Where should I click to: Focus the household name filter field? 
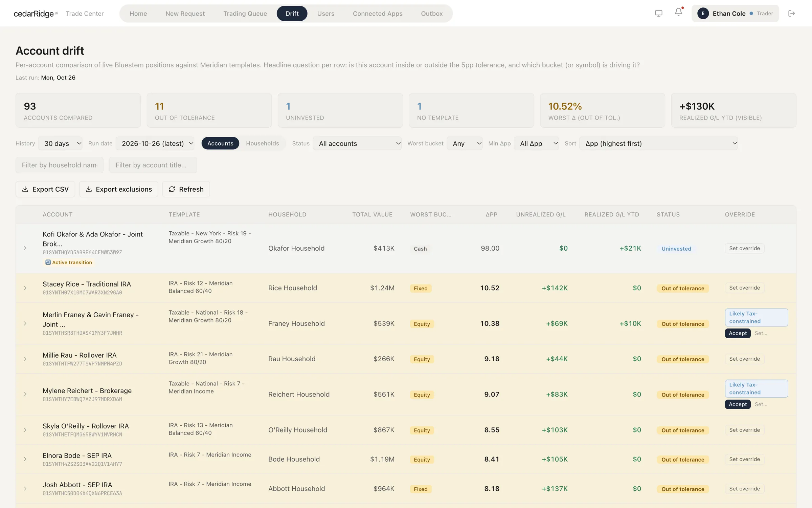tap(59, 165)
